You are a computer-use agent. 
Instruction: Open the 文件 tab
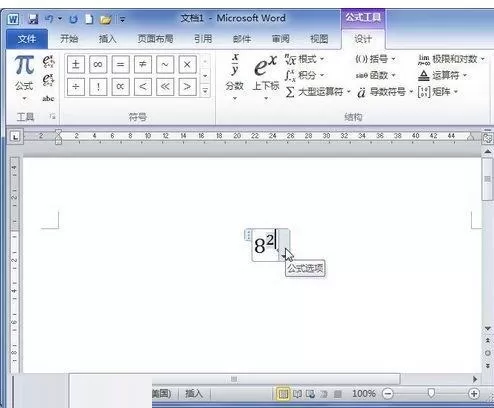tap(27, 39)
